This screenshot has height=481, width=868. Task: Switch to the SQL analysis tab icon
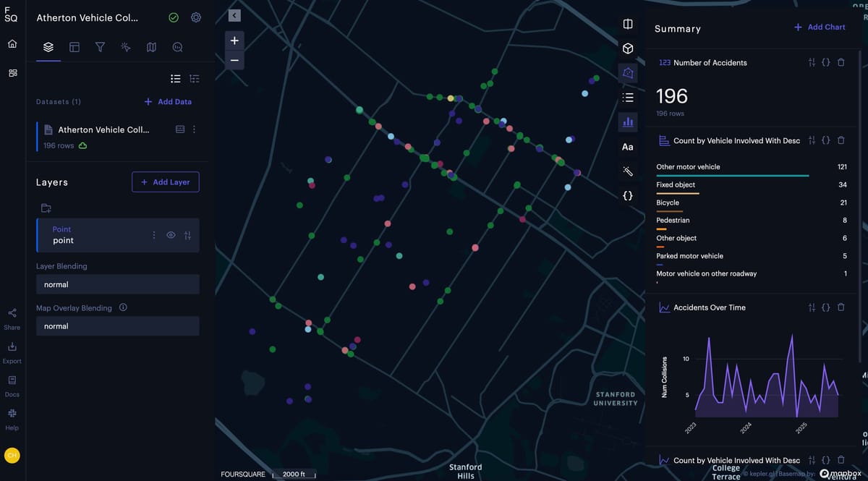tap(177, 47)
